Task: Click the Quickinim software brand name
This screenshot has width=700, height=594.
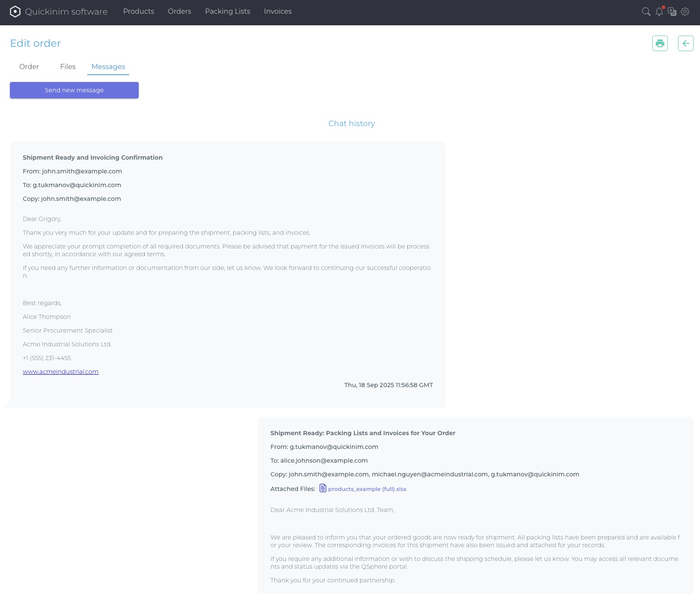Action: point(66,12)
